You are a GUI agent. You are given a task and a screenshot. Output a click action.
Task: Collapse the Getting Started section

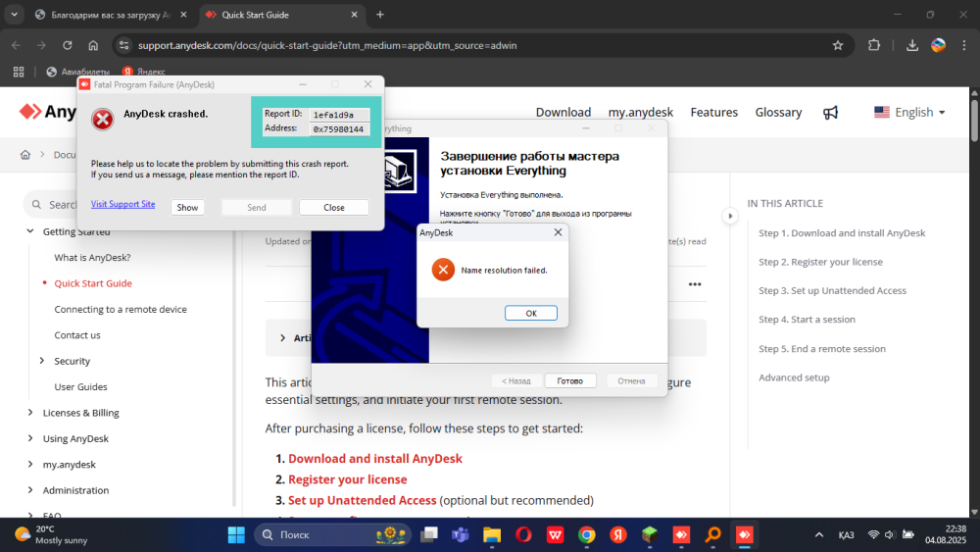pyautogui.click(x=30, y=231)
